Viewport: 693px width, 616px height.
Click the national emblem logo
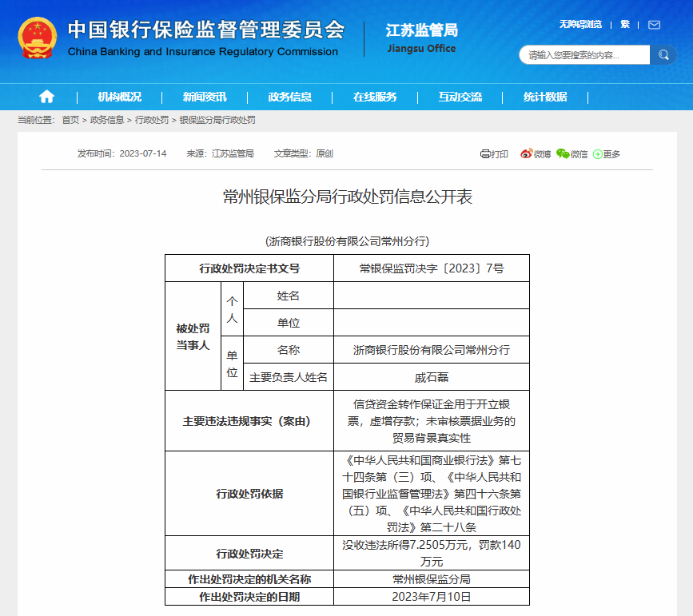[x=38, y=38]
